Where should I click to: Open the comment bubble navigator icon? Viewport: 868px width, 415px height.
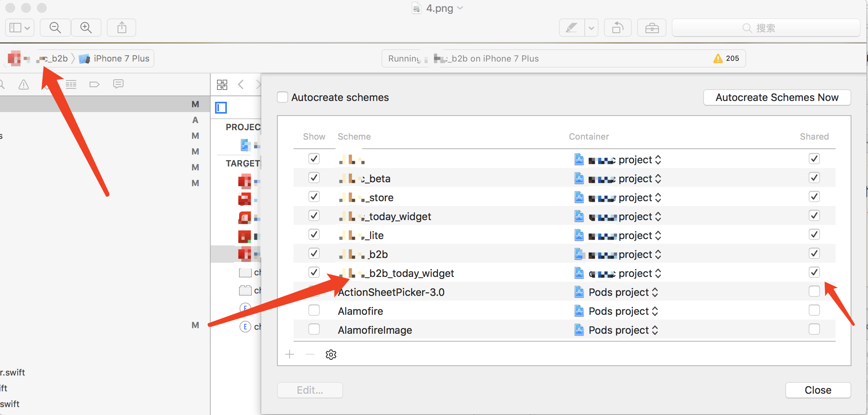(118, 84)
